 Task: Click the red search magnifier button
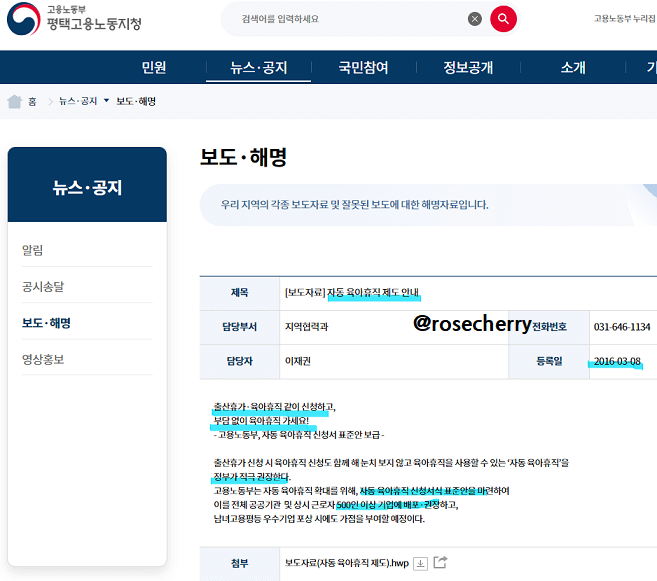coord(503,19)
